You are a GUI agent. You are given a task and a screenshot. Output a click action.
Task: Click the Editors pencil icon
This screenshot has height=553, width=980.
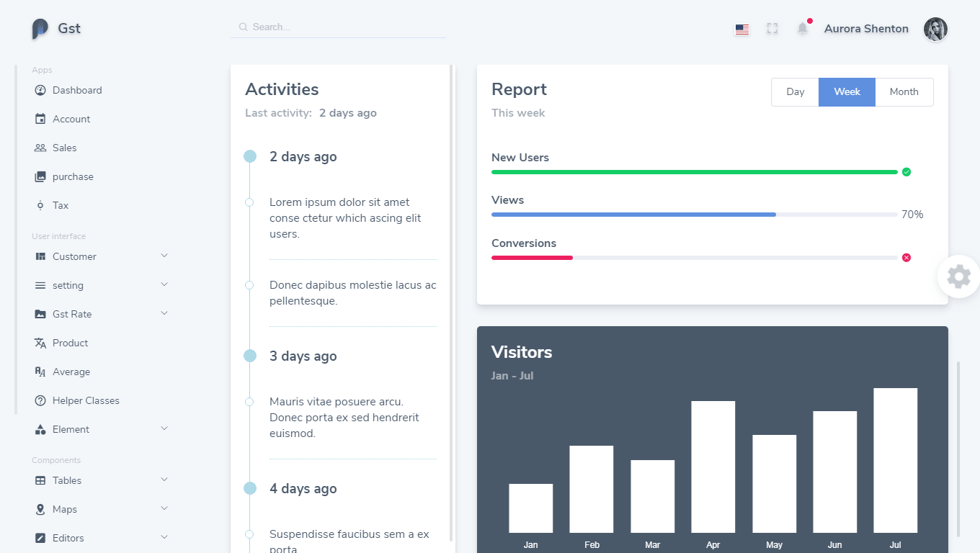[x=40, y=538]
